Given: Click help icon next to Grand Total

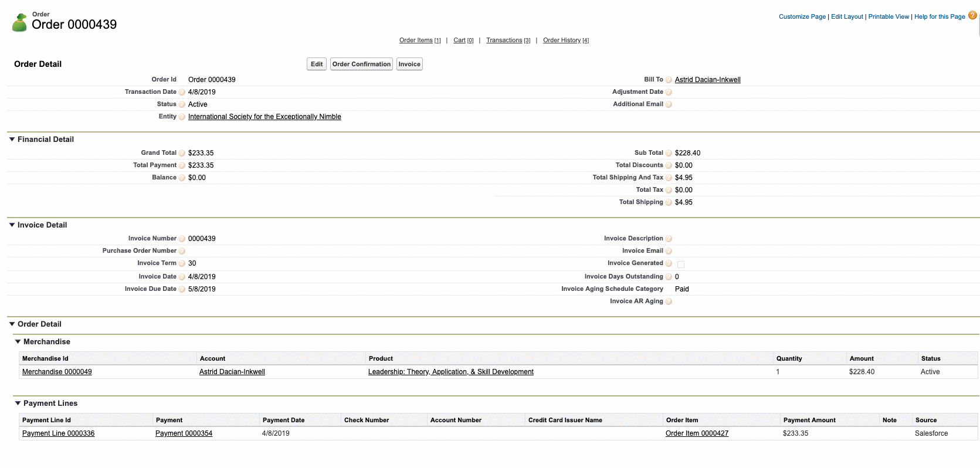Looking at the screenshot, I should click(x=182, y=153).
